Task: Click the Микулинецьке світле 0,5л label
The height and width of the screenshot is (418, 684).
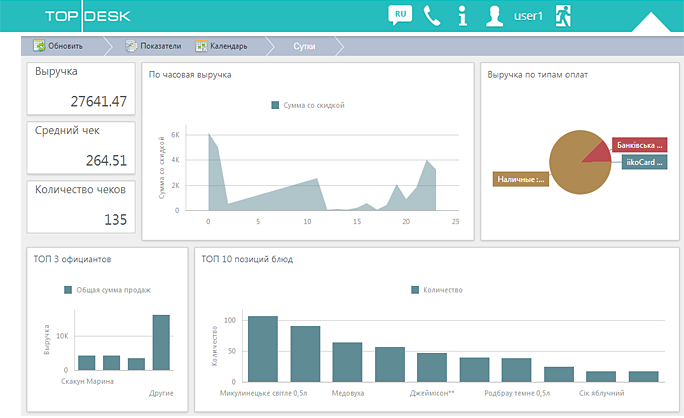Action: [x=263, y=393]
